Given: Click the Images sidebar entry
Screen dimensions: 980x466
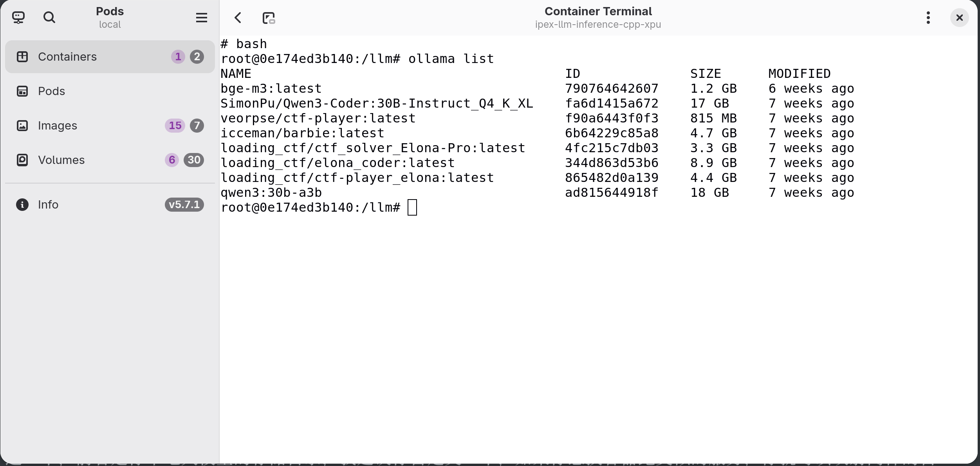Looking at the screenshot, I should tap(57, 125).
